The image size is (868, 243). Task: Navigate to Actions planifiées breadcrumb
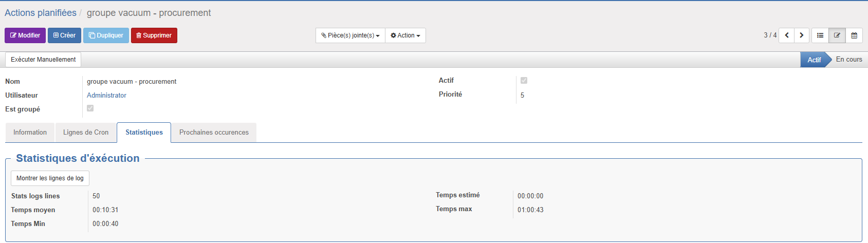pyautogui.click(x=41, y=13)
